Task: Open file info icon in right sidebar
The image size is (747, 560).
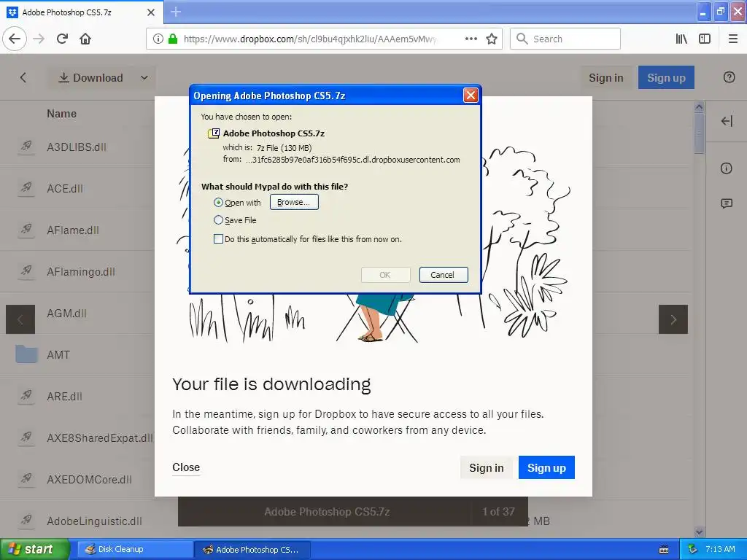Action: pyautogui.click(x=727, y=168)
